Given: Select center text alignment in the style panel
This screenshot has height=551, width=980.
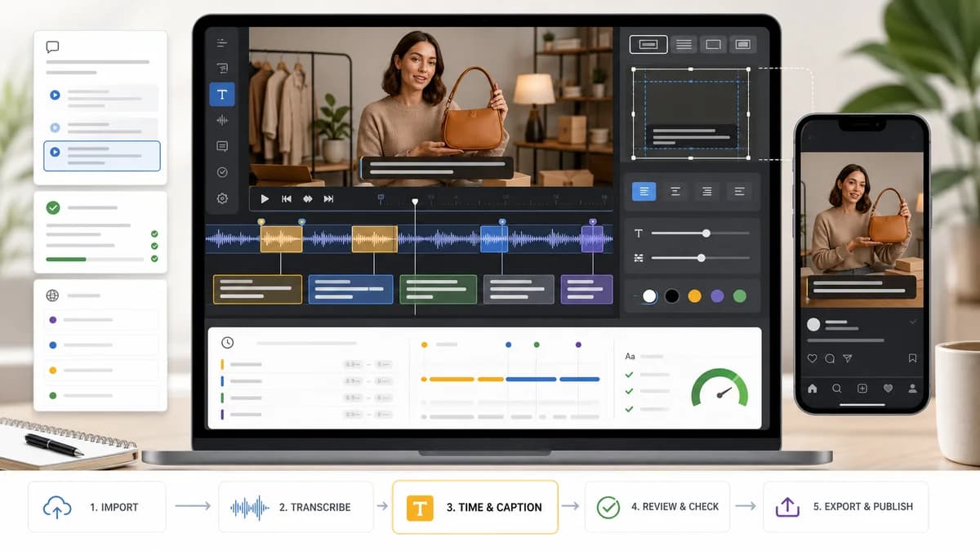Looking at the screenshot, I should tap(675, 191).
